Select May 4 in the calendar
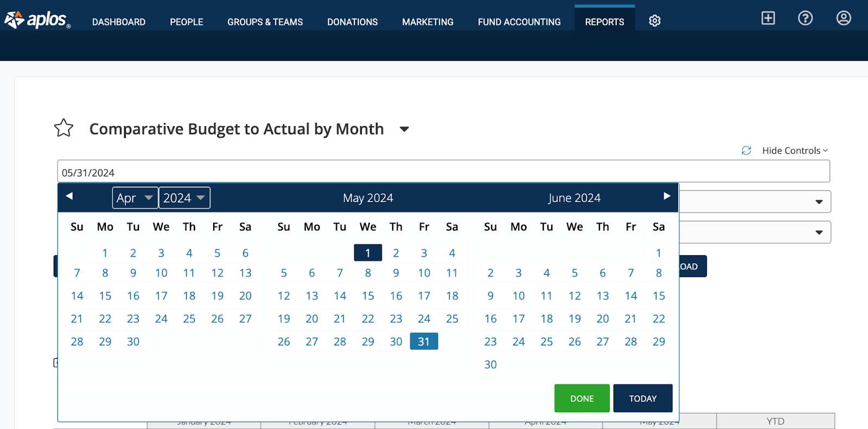Viewport: 868px width, 429px height. pyautogui.click(x=452, y=253)
